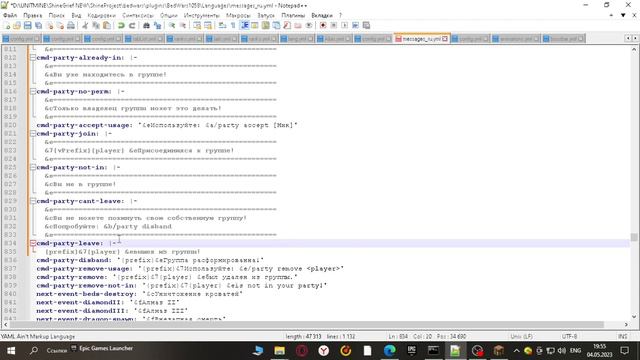Open the Синтаксисы menu
The width and height of the screenshot is (640, 360).
(138, 15)
